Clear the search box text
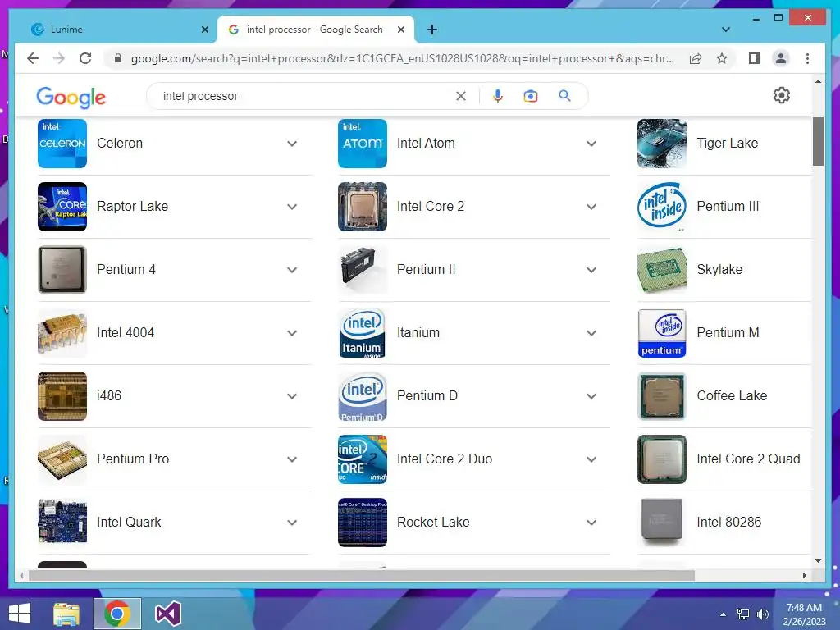The width and height of the screenshot is (840, 630). click(461, 96)
